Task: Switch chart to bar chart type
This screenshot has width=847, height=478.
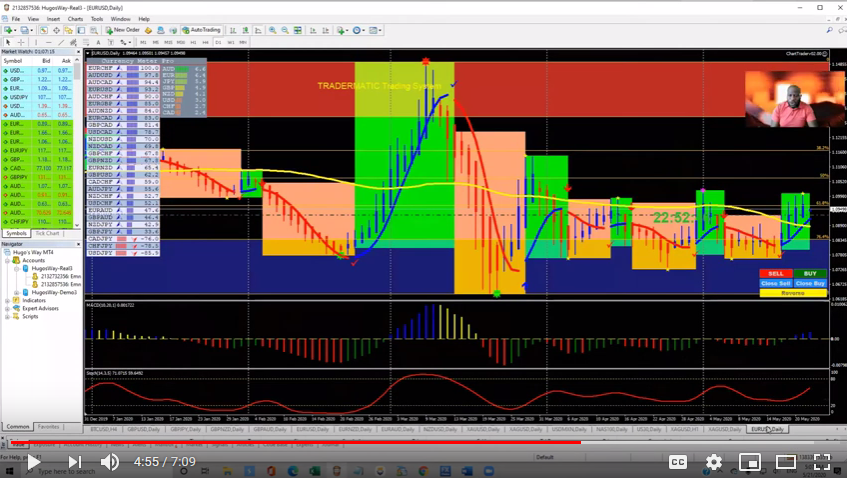Action: point(233,30)
